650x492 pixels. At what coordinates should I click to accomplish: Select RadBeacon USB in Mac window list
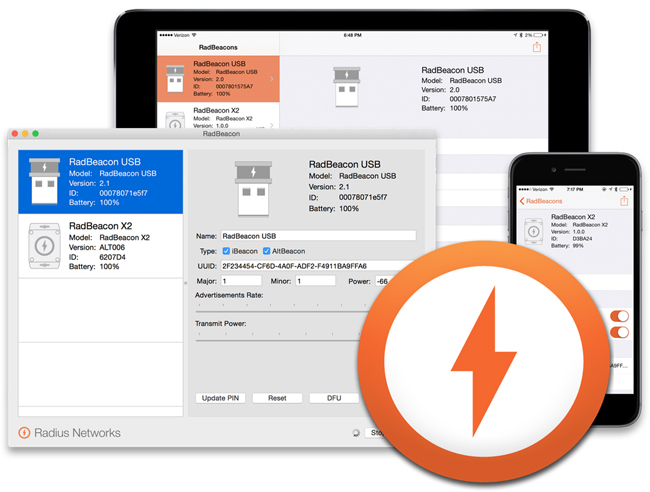[x=101, y=182]
